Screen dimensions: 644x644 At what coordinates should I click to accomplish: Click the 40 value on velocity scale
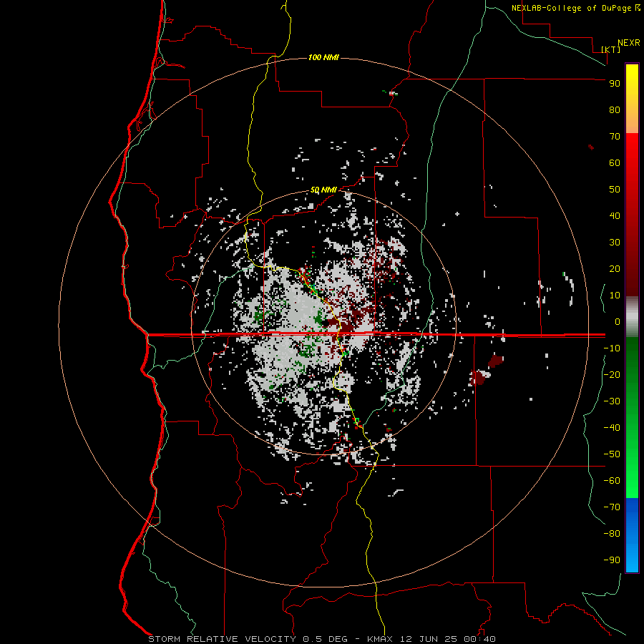615,215
